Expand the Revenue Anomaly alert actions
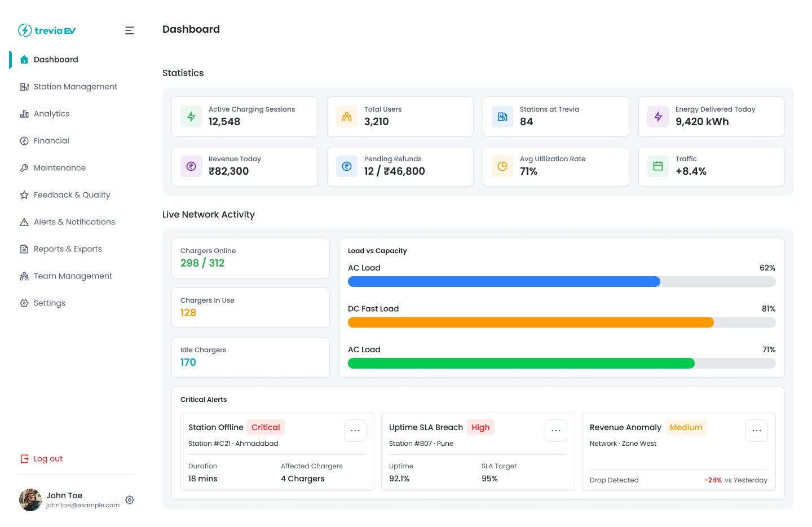Viewport: 812px width, 527px height. tap(756, 430)
